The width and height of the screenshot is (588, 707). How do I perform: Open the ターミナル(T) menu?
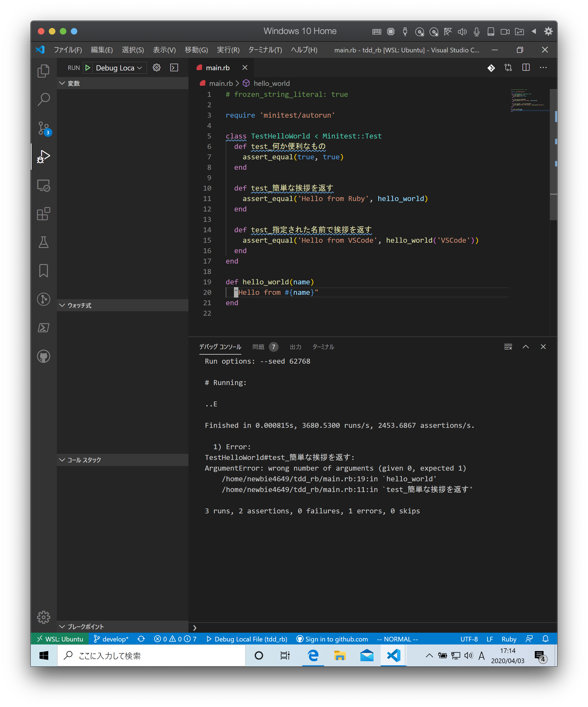pos(265,50)
